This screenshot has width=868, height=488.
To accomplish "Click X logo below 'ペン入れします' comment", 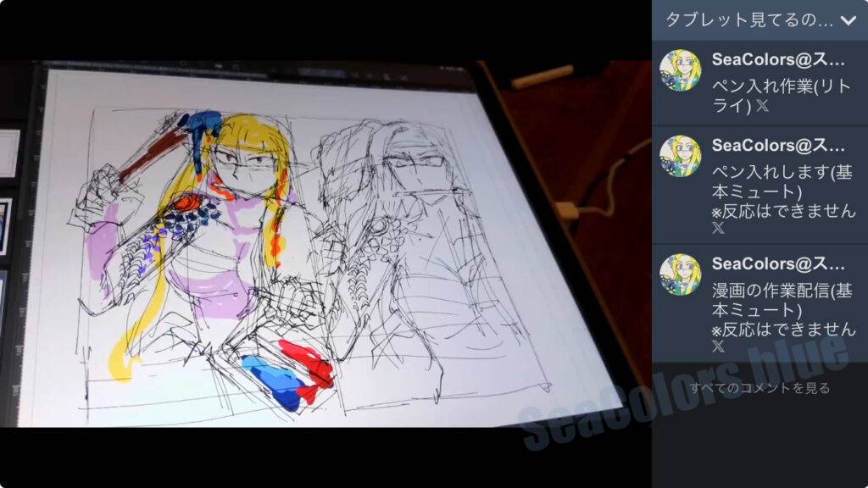I will pyautogui.click(x=718, y=228).
